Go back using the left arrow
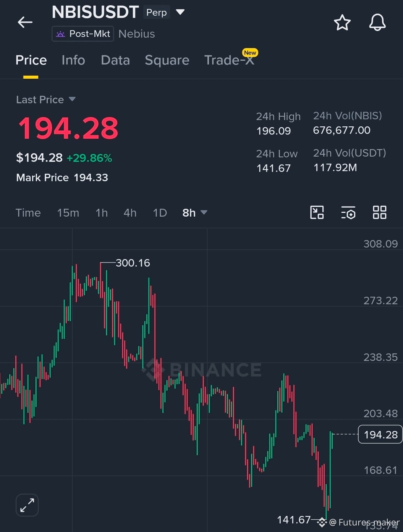This screenshot has height=532, width=403. [25, 22]
